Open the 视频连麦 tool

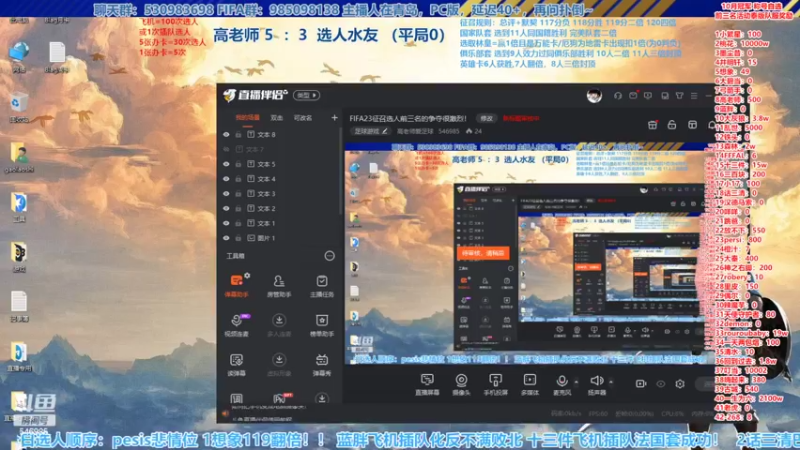click(x=236, y=325)
